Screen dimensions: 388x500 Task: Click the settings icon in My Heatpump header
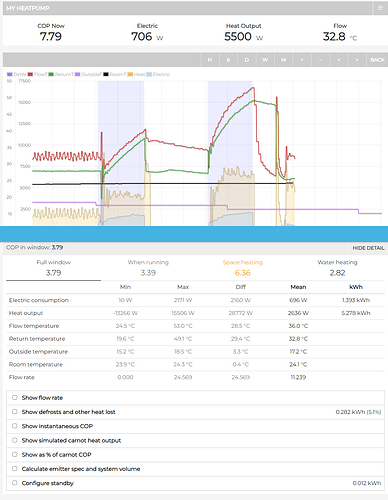[380, 8]
